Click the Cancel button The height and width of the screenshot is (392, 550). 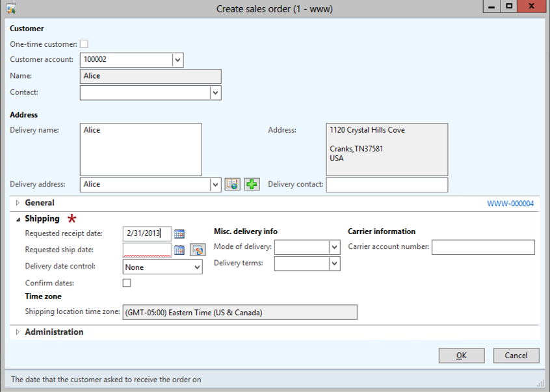pyautogui.click(x=516, y=356)
